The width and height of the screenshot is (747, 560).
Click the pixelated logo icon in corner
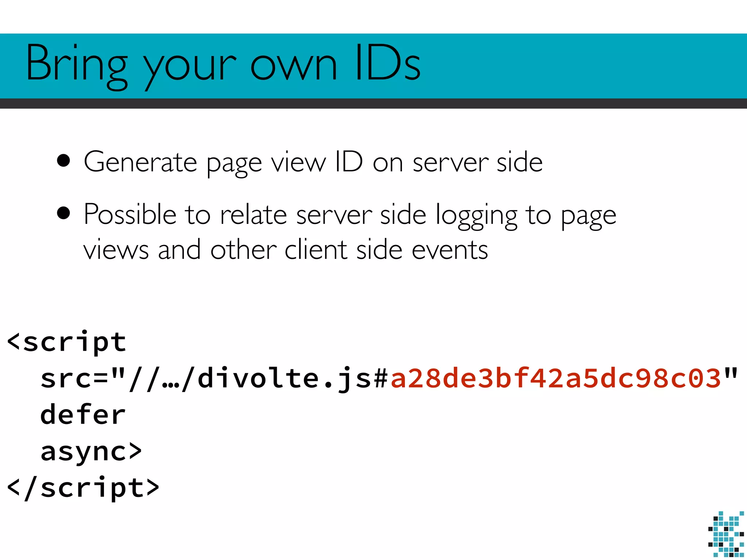tap(726, 534)
